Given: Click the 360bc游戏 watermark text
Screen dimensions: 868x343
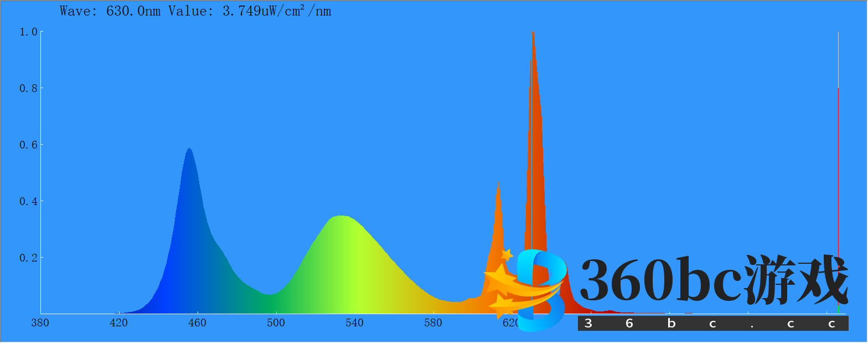Looking at the screenshot, I should pos(713,280).
